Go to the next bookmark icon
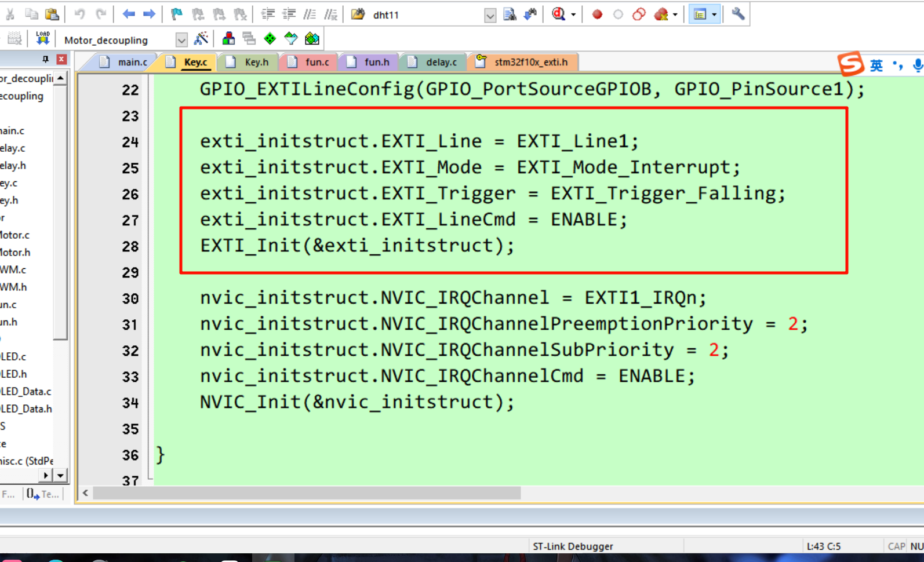This screenshot has width=924, height=562. click(x=219, y=14)
